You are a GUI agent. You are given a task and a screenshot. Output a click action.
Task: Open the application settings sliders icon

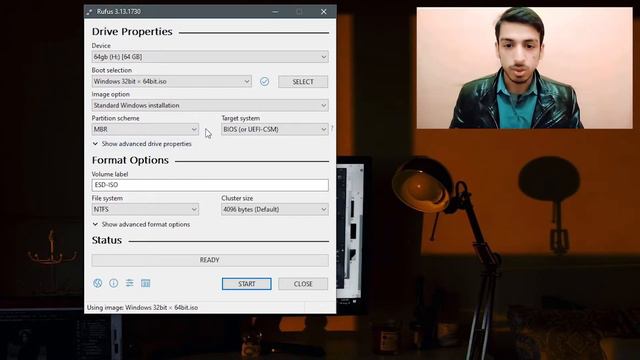point(129,283)
